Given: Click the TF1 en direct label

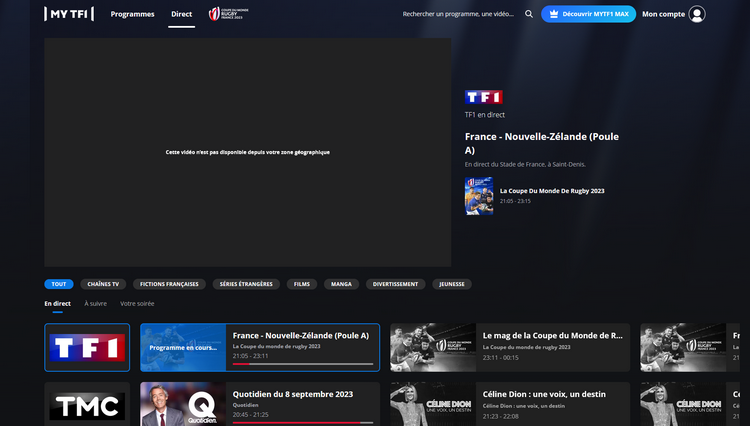Looking at the screenshot, I should tap(485, 115).
